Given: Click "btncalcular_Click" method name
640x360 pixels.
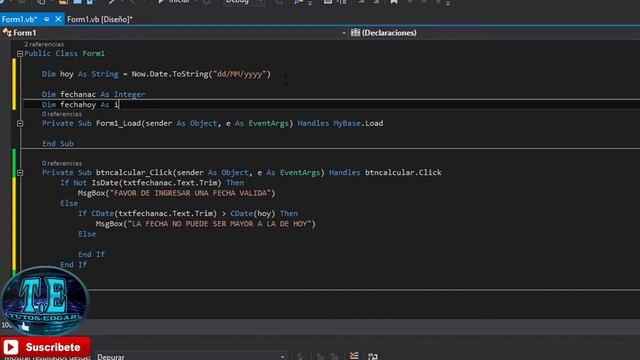Looking at the screenshot, I should tap(134, 173).
